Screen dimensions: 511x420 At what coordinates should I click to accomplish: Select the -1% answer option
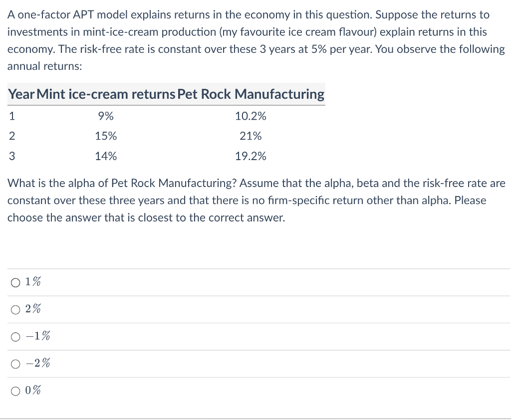coord(15,337)
